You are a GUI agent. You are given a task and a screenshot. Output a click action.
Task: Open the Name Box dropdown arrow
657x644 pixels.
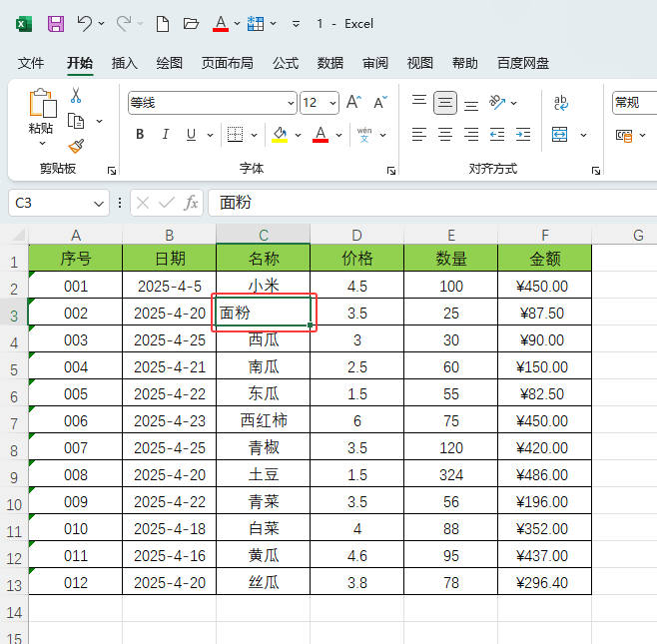pyautogui.click(x=99, y=204)
